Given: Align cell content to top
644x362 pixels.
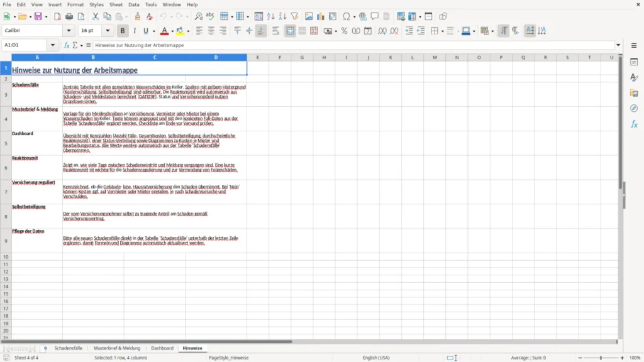Looking at the screenshot, I should 237,31.
